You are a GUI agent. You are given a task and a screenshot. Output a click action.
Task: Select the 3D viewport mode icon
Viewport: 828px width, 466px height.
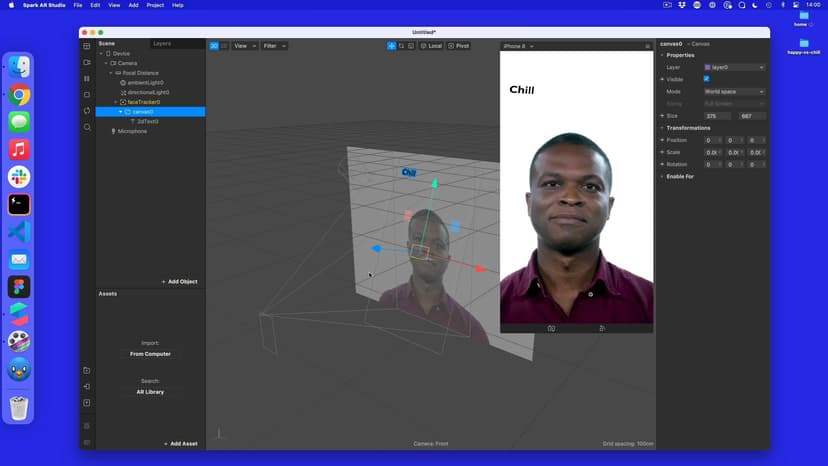pyautogui.click(x=214, y=46)
